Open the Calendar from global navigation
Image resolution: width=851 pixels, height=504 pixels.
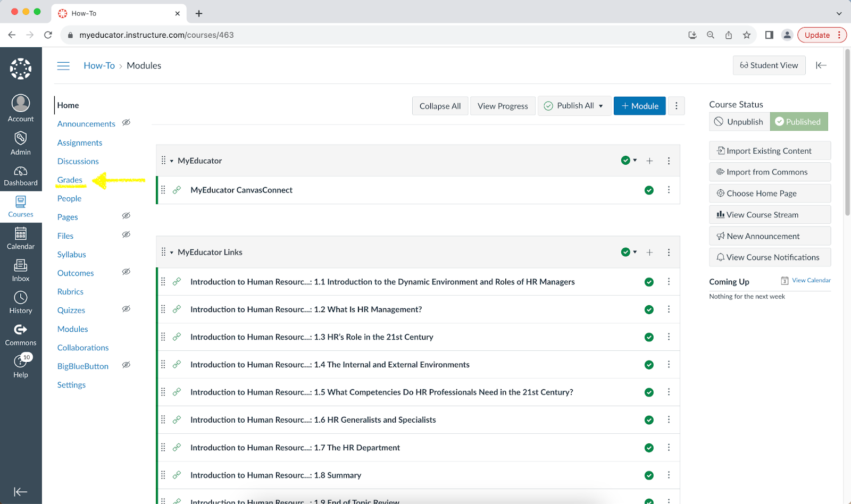click(21, 239)
